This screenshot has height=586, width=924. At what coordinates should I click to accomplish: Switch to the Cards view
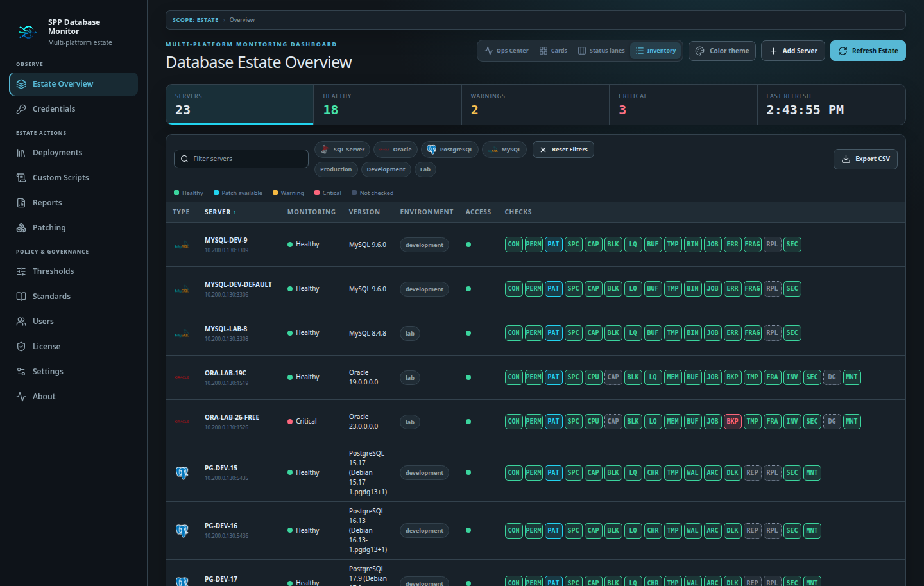[x=553, y=51]
